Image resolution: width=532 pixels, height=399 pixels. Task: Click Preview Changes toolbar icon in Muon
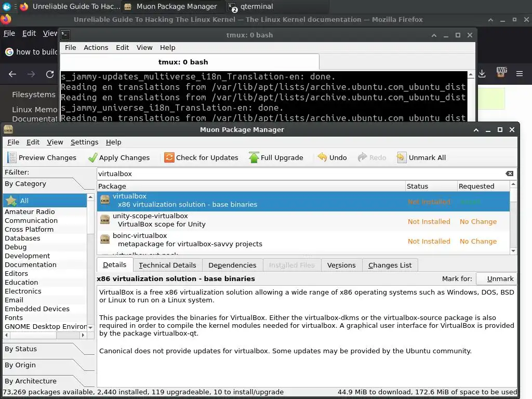[12, 157]
